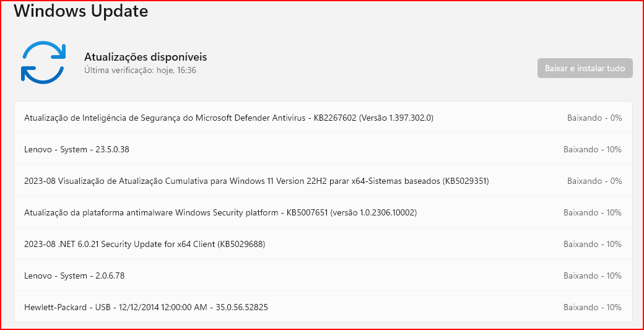Select the Lenovo - System - 2.0.6.78 update
Viewport: 644px width, 330px height.
pos(323,276)
